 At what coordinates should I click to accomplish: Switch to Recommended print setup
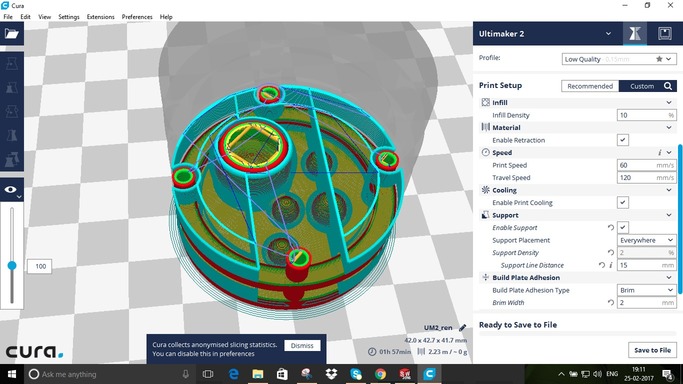590,86
